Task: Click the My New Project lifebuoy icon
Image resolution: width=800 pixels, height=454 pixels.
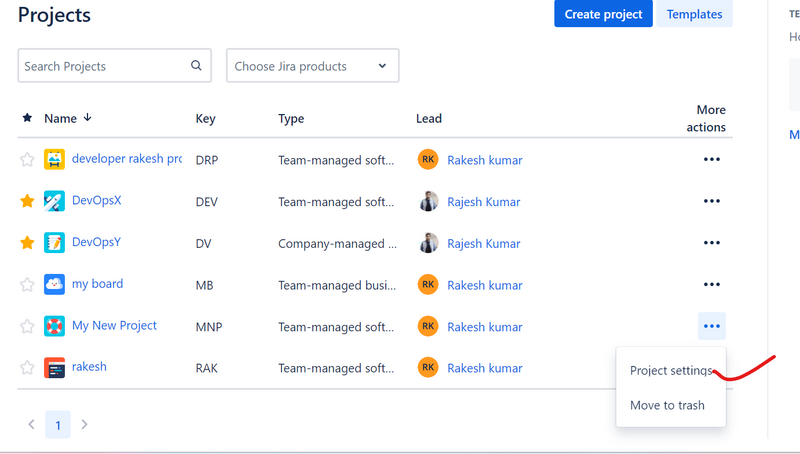Action: tap(54, 326)
